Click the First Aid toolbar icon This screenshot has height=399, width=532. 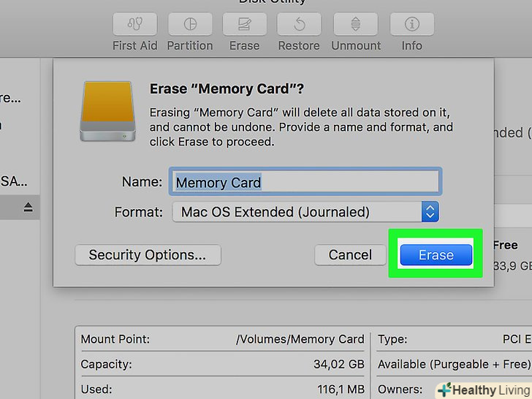[134, 25]
